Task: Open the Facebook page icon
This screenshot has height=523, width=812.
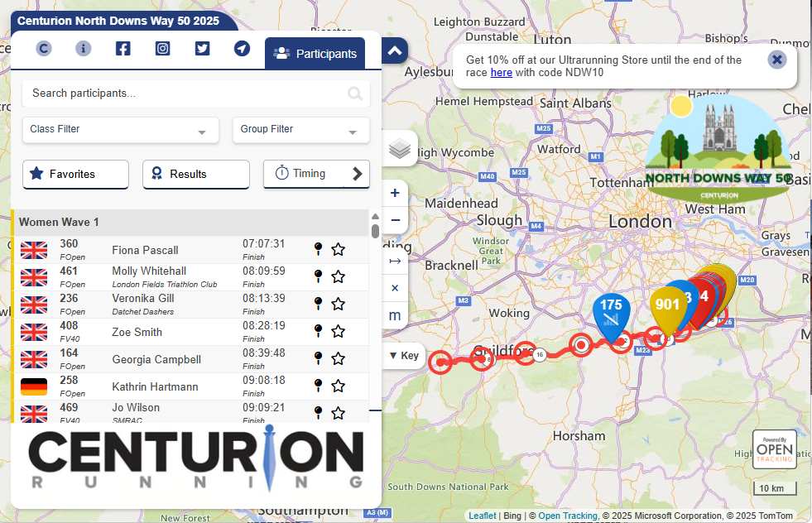Action: [x=123, y=49]
